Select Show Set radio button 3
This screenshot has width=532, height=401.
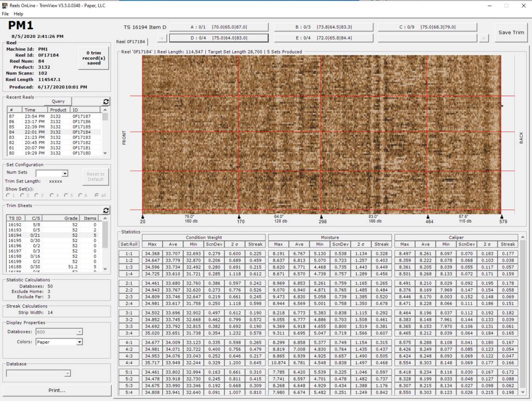coord(36,195)
